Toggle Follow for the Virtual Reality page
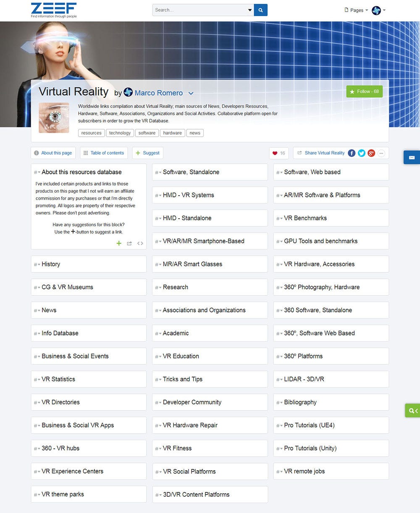Screen dimensions: 420x513 [364, 91]
